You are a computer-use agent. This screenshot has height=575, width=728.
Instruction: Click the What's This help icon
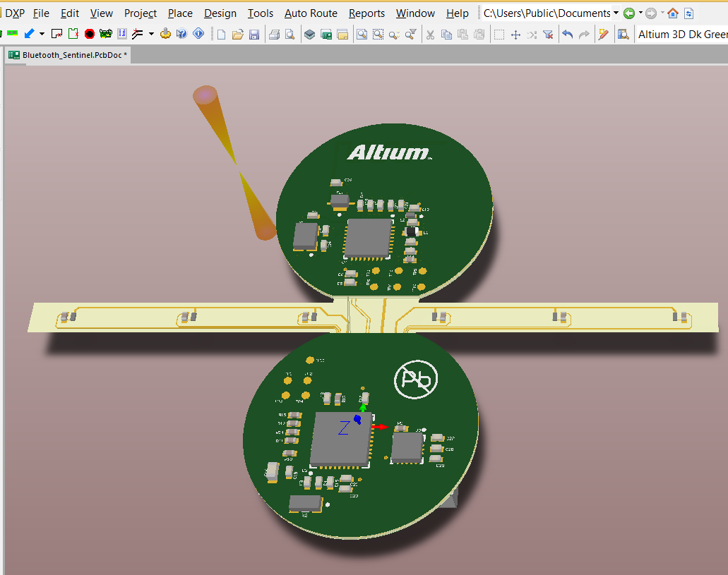point(181,33)
